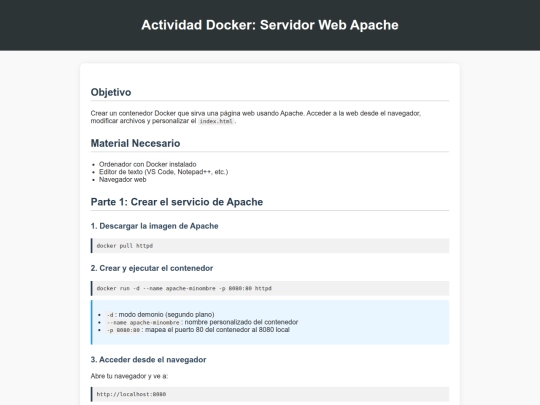Click the '1. Descargar la imagen de Apache' subheading
The width and height of the screenshot is (540, 405).
pyautogui.click(x=155, y=226)
